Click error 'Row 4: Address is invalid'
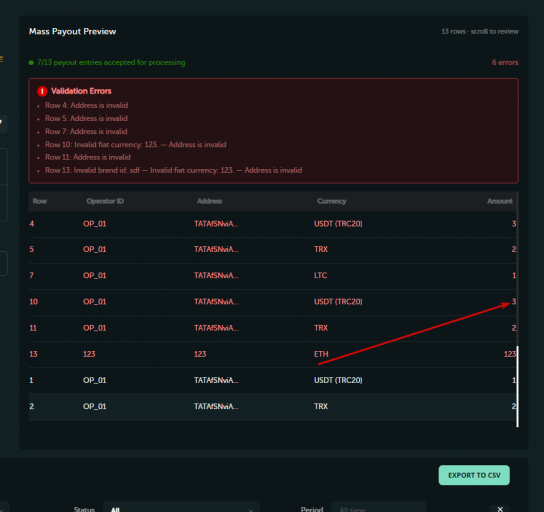 86,105
